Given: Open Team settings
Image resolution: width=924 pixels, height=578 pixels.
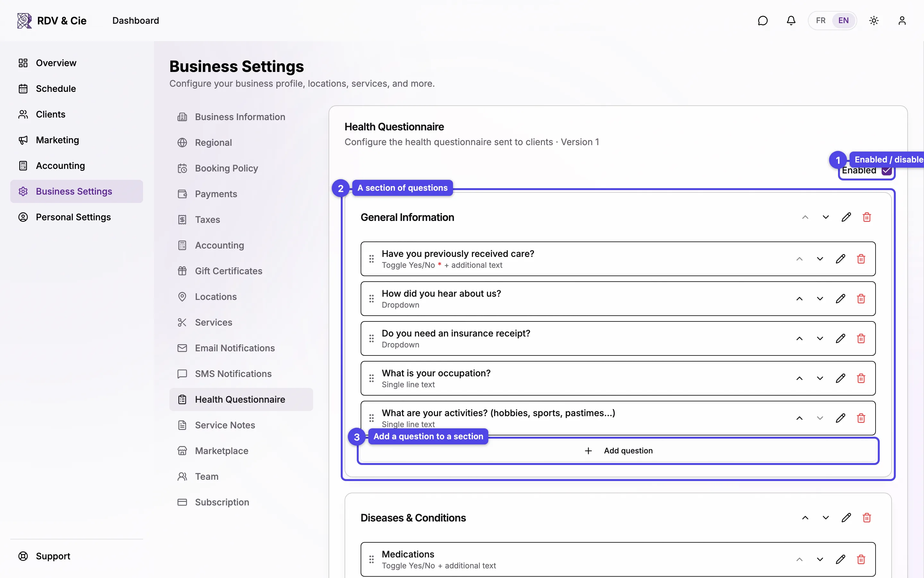Looking at the screenshot, I should pyautogui.click(x=241, y=476).
